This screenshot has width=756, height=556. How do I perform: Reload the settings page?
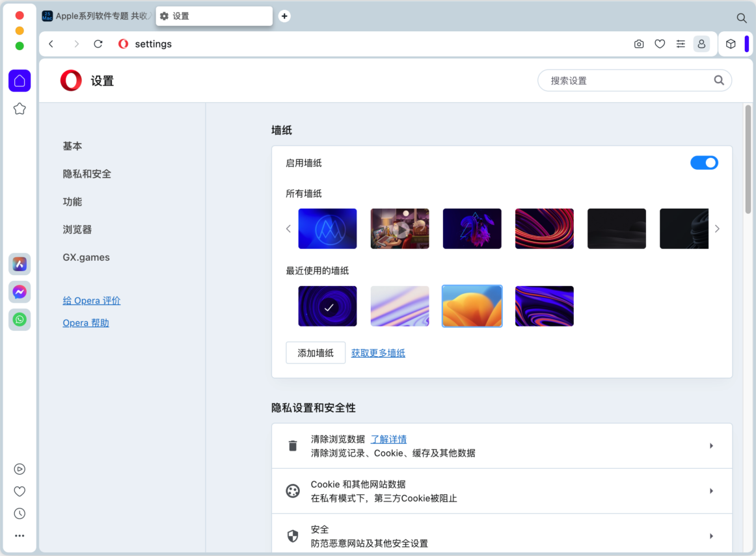[x=98, y=44]
